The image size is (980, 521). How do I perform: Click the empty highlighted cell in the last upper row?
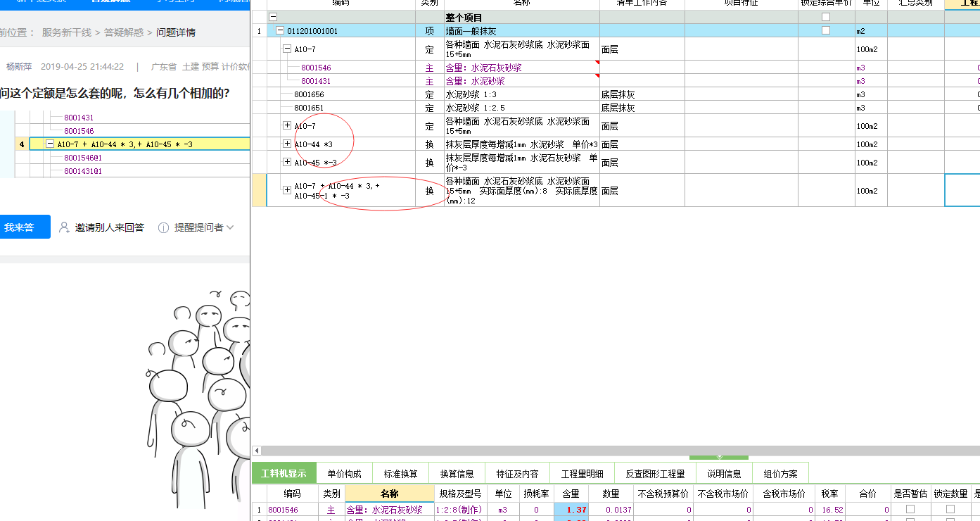(x=962, y=190)
